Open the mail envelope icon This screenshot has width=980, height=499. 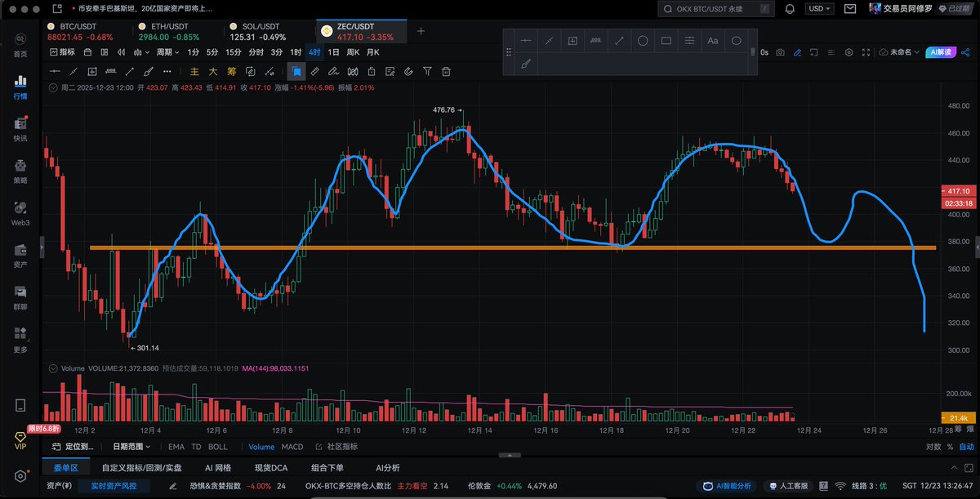click(x=851, y=8)
